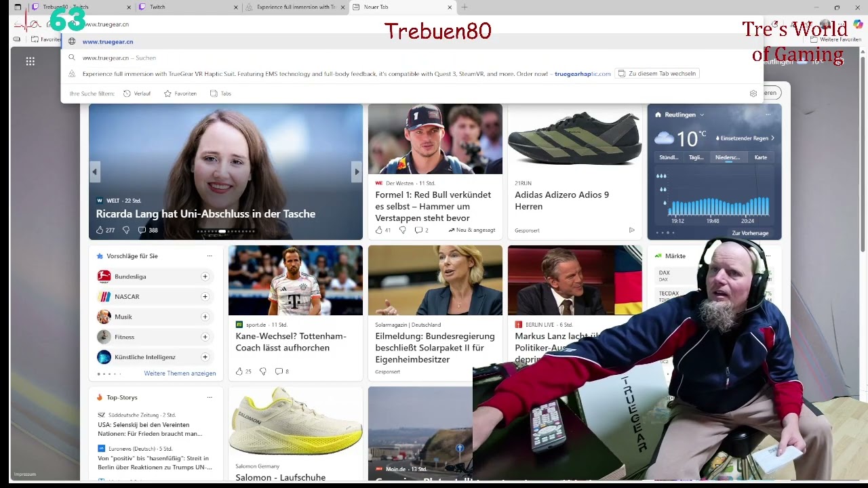Follow the NASCAR topic
This screenshot has width=868, height=488.
[x=205, y=297]
